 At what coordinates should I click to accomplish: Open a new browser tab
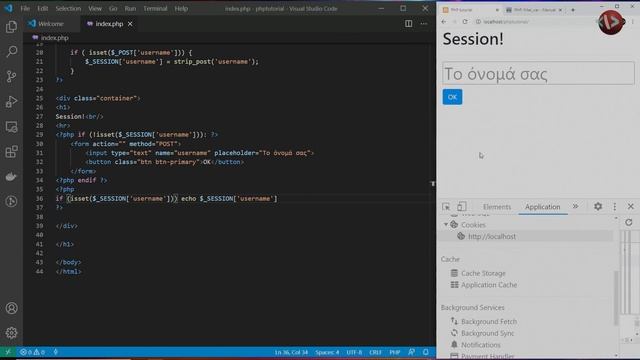[x=573, y=9]
